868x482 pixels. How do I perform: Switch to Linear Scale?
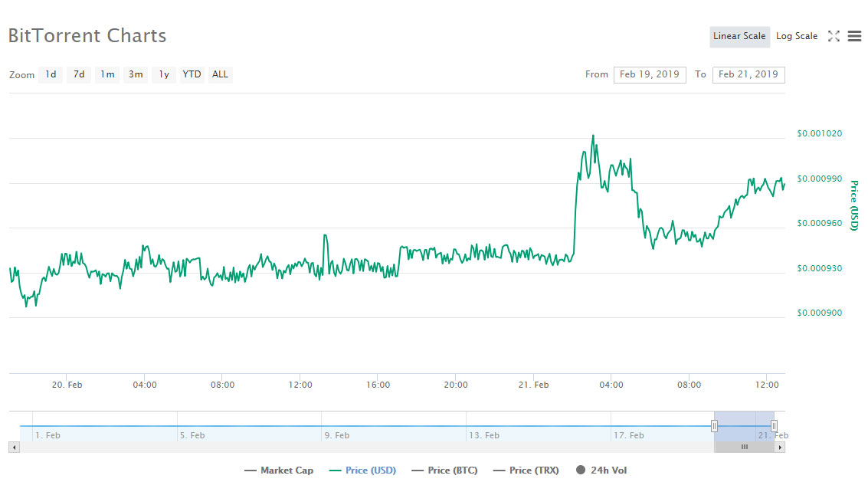pyautogui.click(x=739, y=36)
